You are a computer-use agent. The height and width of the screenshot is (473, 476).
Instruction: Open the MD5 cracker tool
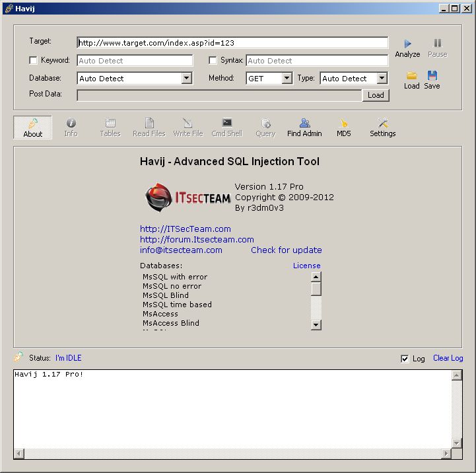pos(344,127)
